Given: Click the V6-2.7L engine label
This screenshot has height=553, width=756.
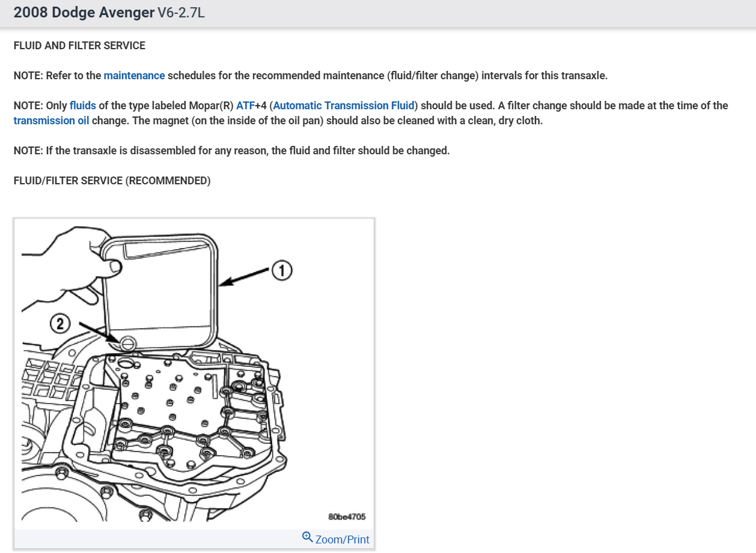Looking at the screenshot, I should [181, 13].
